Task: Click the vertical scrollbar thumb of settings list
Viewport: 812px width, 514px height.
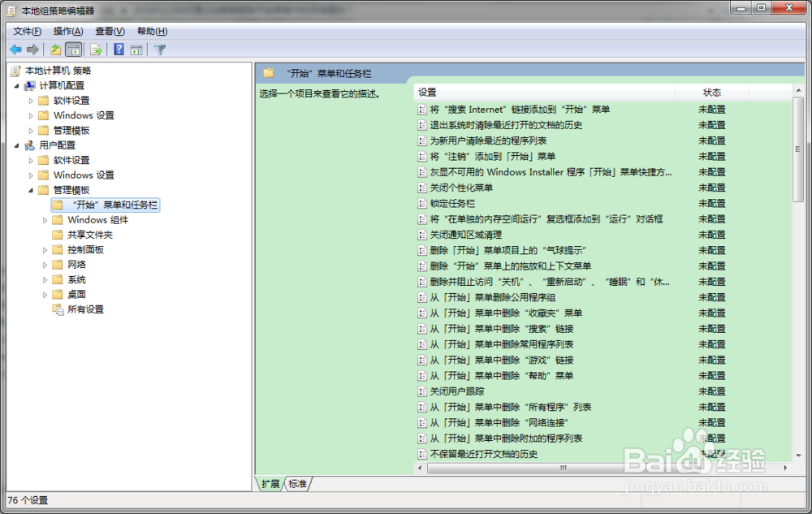Action: point(798,149)
